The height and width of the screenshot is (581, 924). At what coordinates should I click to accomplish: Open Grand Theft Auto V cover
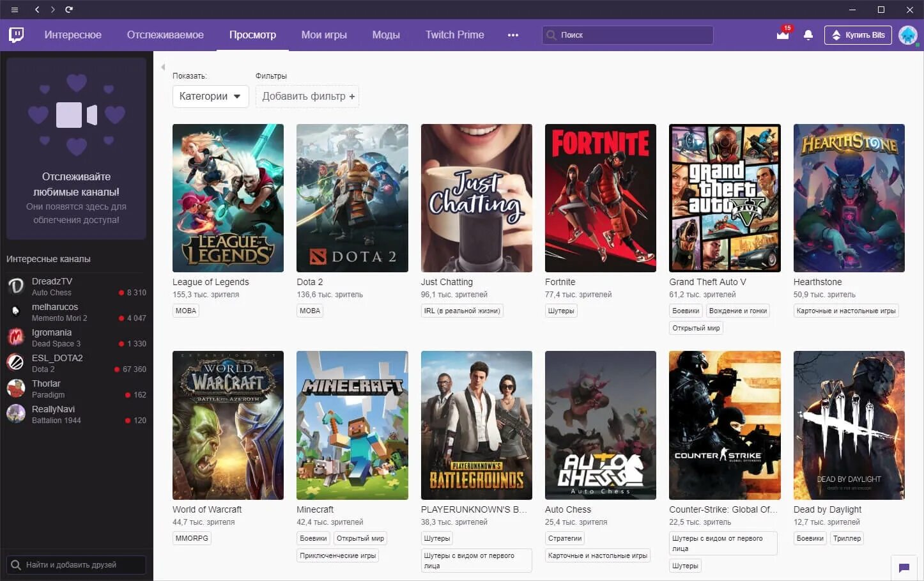pos(725,198)
